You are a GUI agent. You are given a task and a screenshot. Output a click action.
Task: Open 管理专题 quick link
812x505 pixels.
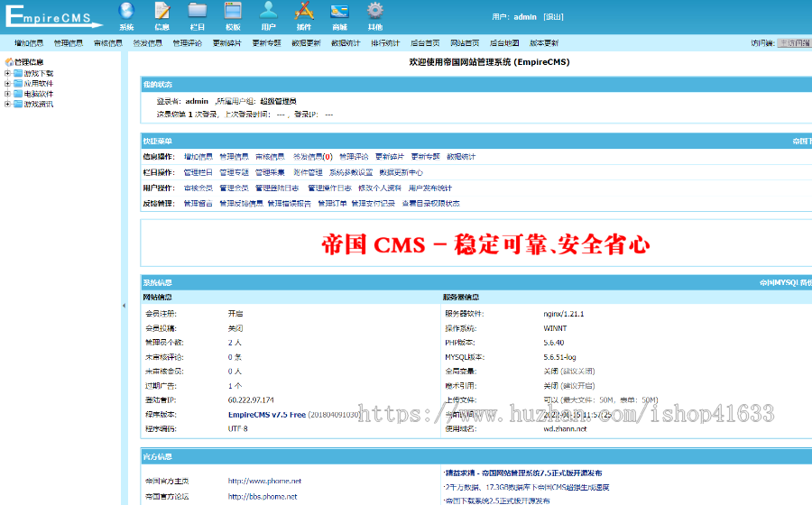tap(234, 172)
